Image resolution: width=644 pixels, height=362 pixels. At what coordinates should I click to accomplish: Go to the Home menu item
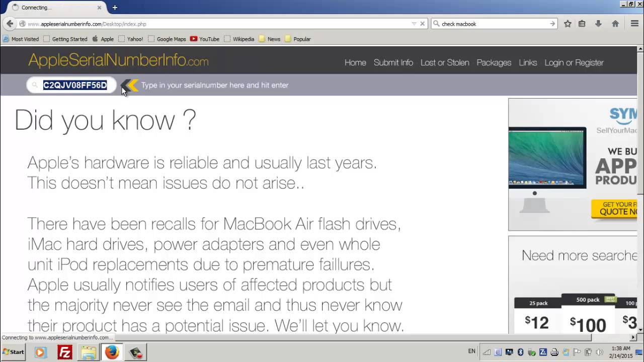[x=355, y=62]
